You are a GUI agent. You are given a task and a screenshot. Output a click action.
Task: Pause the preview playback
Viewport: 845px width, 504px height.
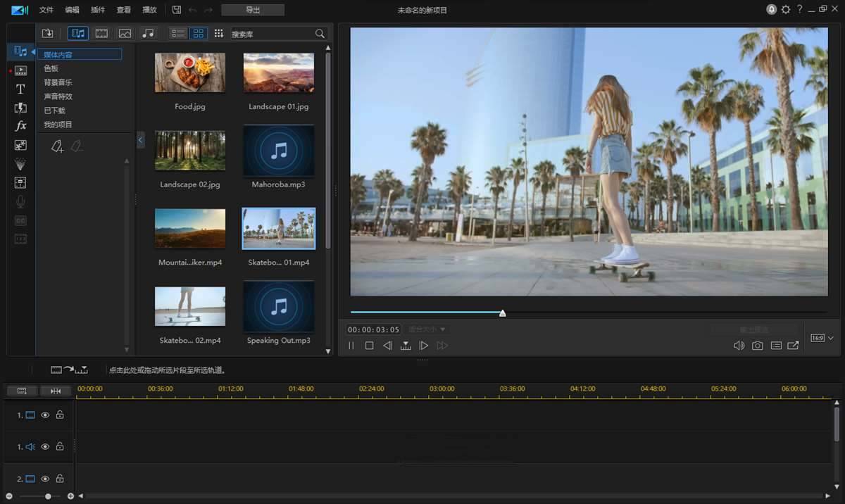(351, 346)
